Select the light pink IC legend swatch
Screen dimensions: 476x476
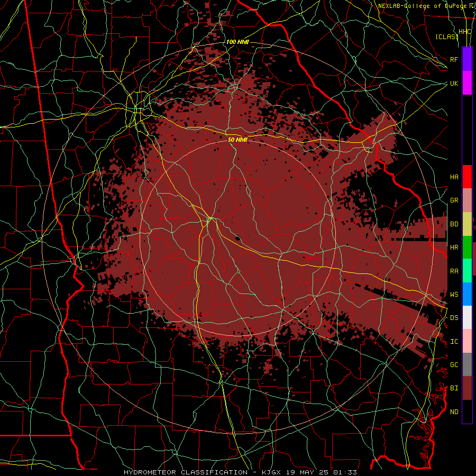coord(467,341)
